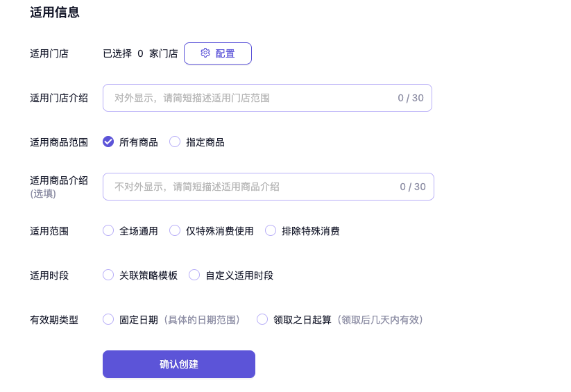This screenshot has width=571, height=392.
Task: Choose the 指定商品 radio option
Action: (175, 142)
